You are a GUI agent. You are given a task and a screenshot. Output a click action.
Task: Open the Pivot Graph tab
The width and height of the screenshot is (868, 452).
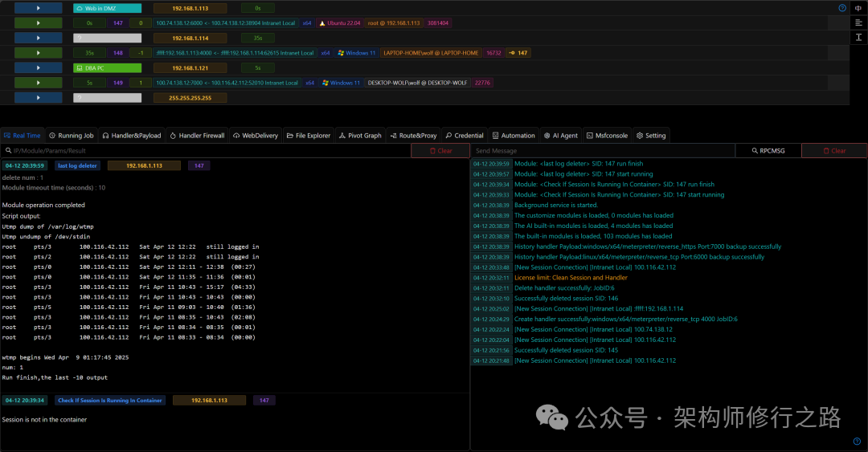pos(359,136)
